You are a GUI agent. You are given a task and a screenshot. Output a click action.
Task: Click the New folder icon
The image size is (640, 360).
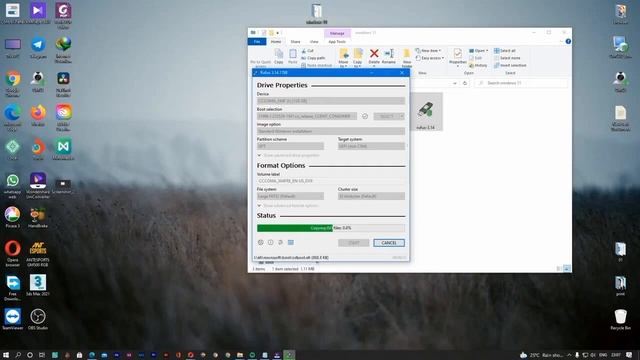(407, 58)
